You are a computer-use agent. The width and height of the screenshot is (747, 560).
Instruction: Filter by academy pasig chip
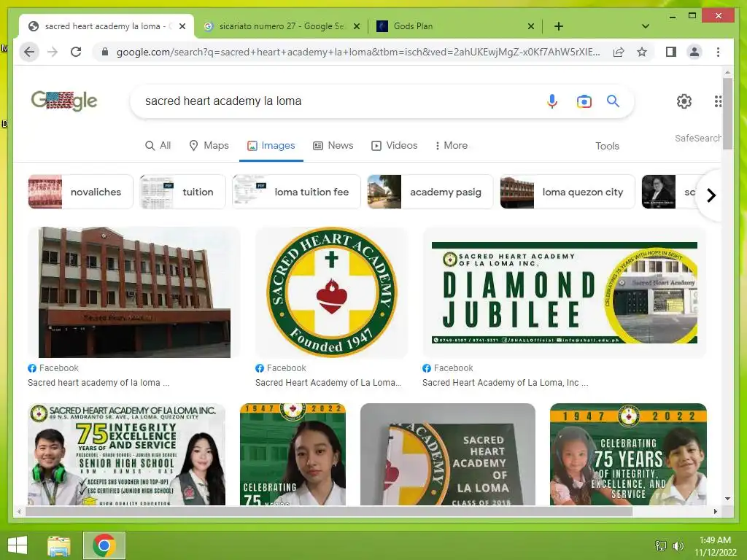point(430,192)
